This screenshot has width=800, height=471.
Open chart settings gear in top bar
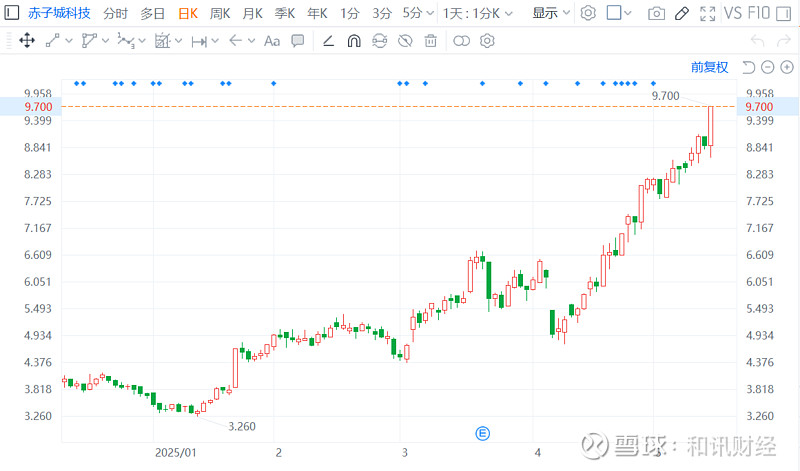click(588, 13)
